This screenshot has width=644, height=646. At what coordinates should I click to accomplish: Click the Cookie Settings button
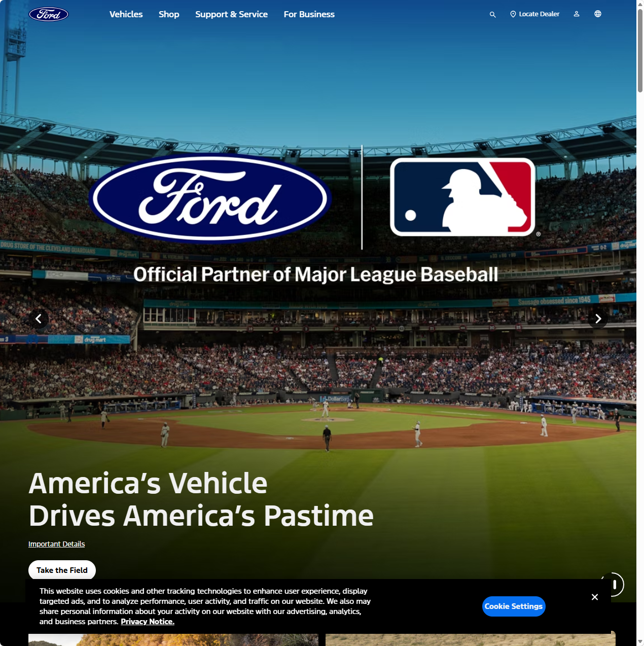513,606
